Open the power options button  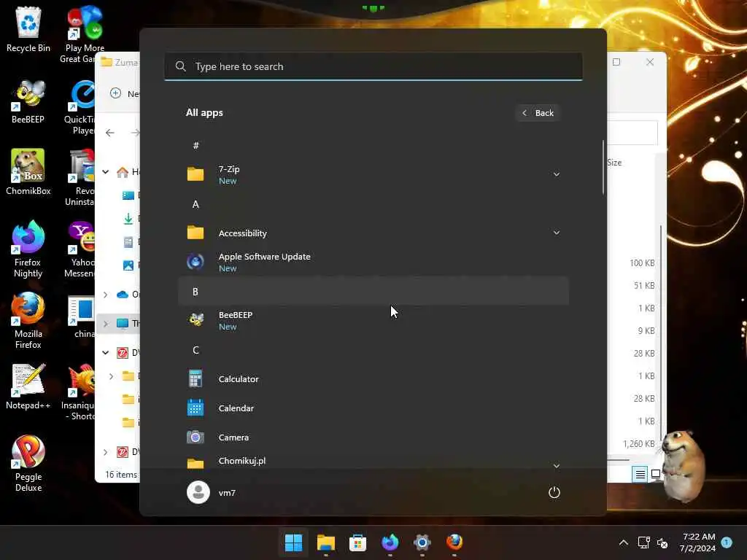(554, 492)
